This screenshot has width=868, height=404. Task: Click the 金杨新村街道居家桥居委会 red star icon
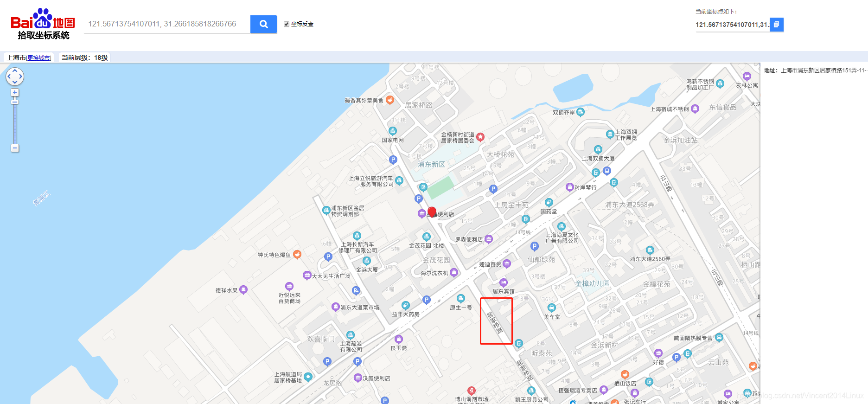pos(480,137)
